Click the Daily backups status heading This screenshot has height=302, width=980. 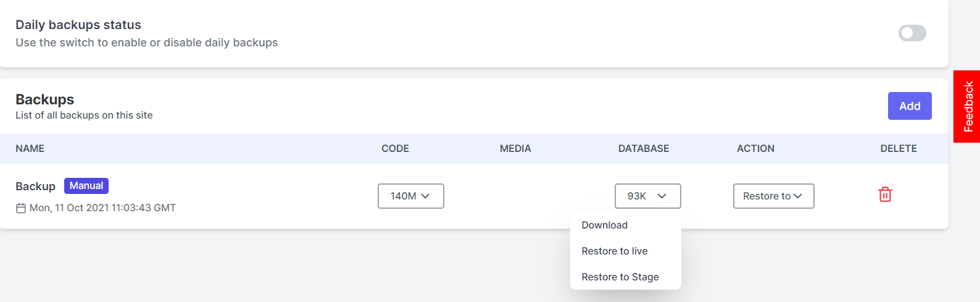coord(78,25)
